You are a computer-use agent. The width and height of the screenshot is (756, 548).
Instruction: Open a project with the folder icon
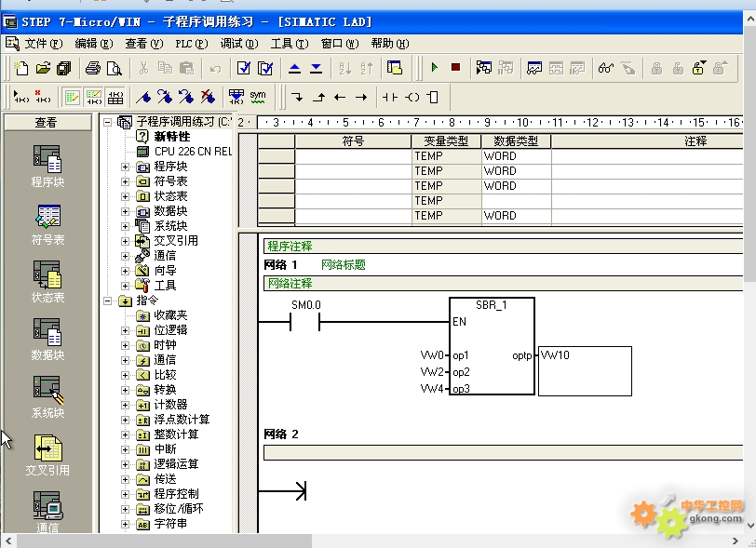click(43, 68)
